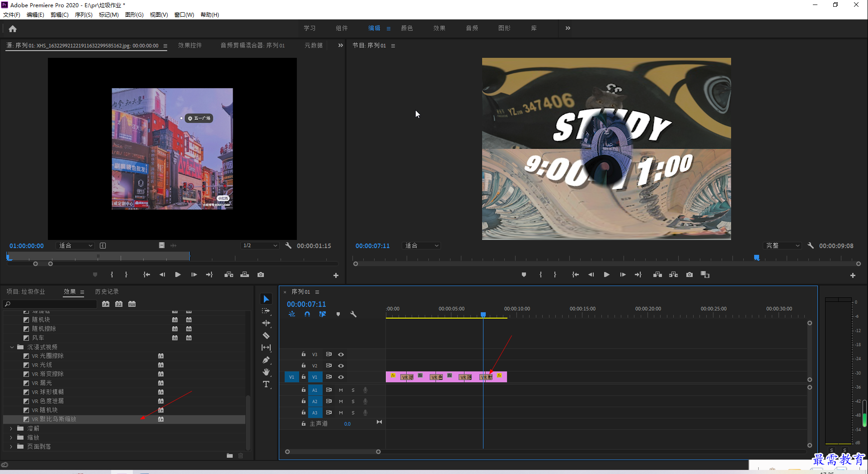Expand the 页面剥落 folder
This screenshot has width=868, height=474.
11,446
